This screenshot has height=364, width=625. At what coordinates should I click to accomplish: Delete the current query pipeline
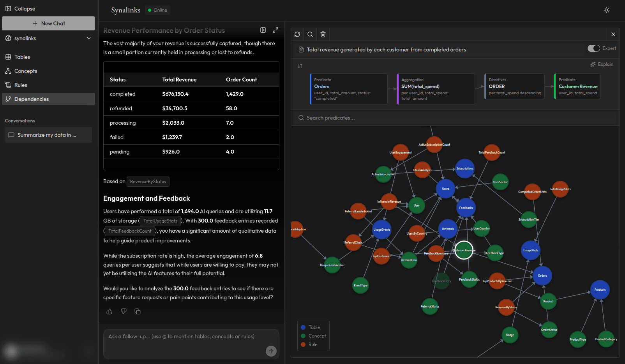pos(323,34)
